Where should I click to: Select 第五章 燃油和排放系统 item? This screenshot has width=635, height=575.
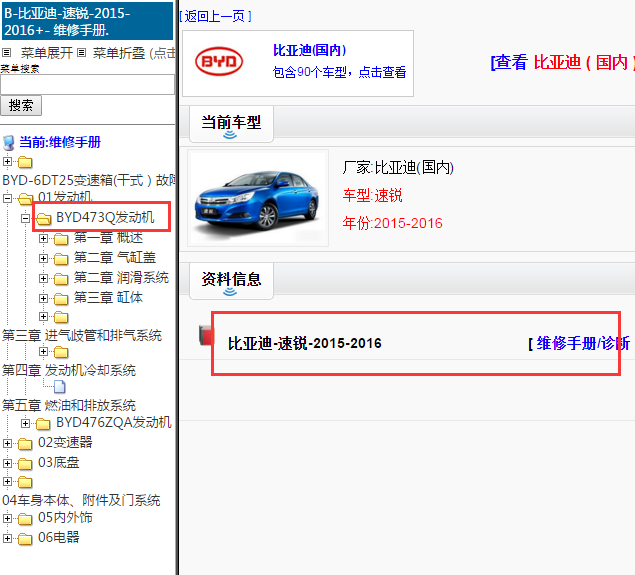69,405
